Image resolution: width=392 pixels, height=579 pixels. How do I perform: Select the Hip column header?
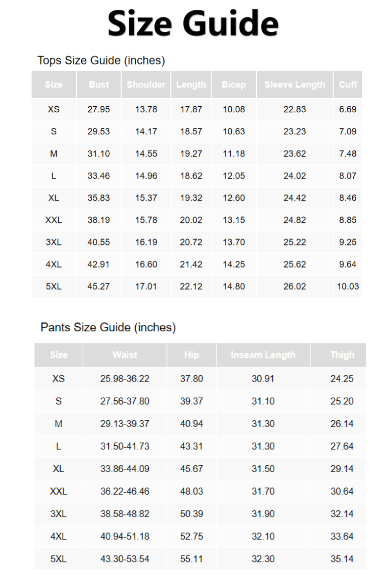click(192, 355)
